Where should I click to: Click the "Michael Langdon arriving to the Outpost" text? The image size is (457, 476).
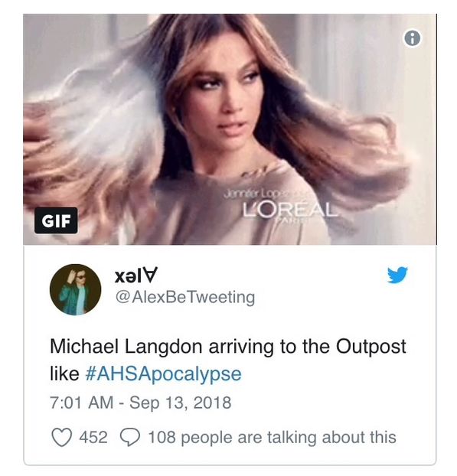(228, 346)
